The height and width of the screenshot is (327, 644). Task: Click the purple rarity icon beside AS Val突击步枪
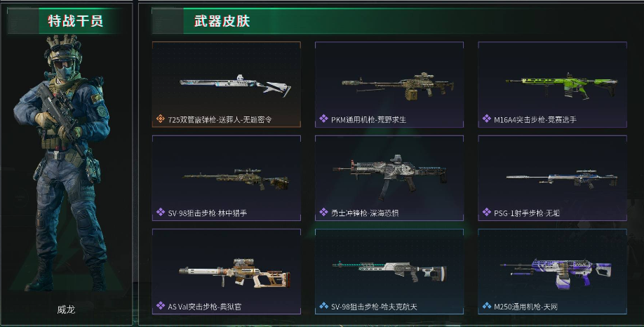point(160,306)
